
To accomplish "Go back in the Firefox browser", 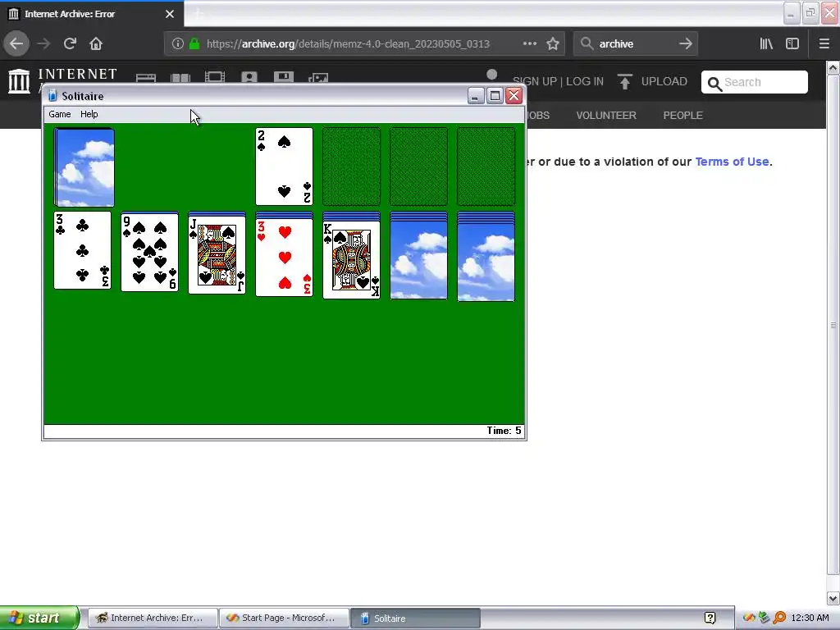I will [16, 43].
